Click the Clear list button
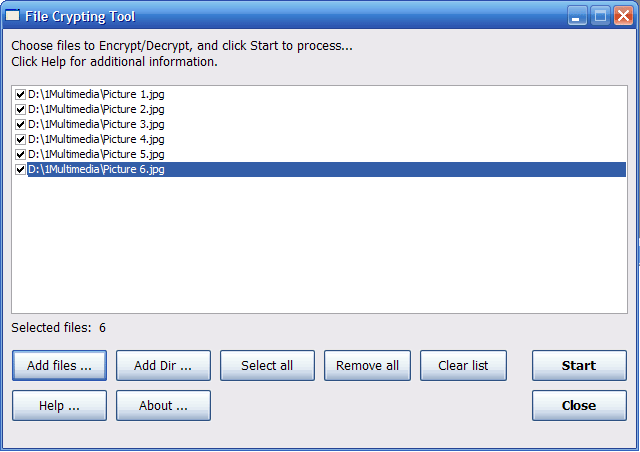 (x=463, y=366)
